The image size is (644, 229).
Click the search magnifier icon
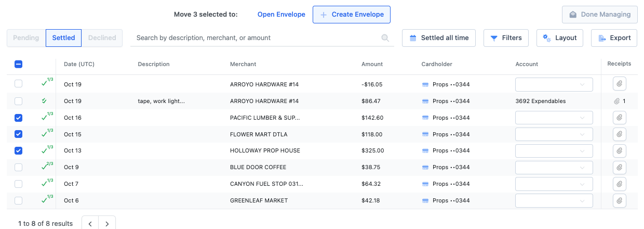tap(385, 38)
